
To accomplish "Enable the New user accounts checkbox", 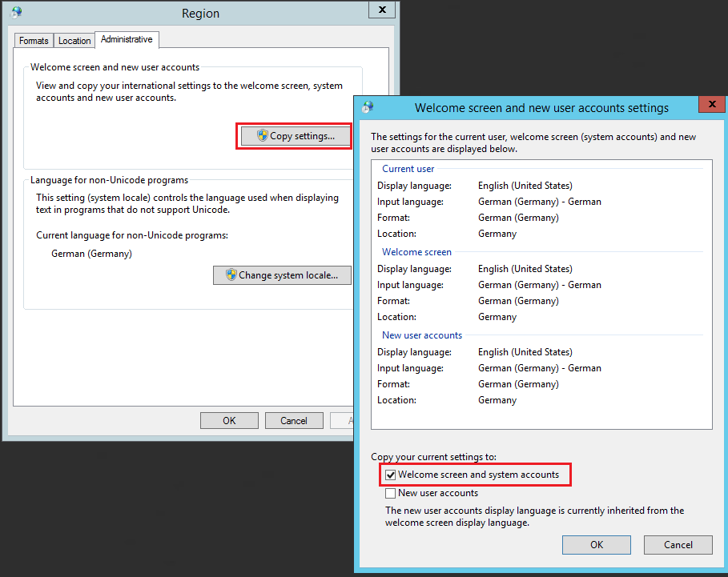I will tap(391, 493).
